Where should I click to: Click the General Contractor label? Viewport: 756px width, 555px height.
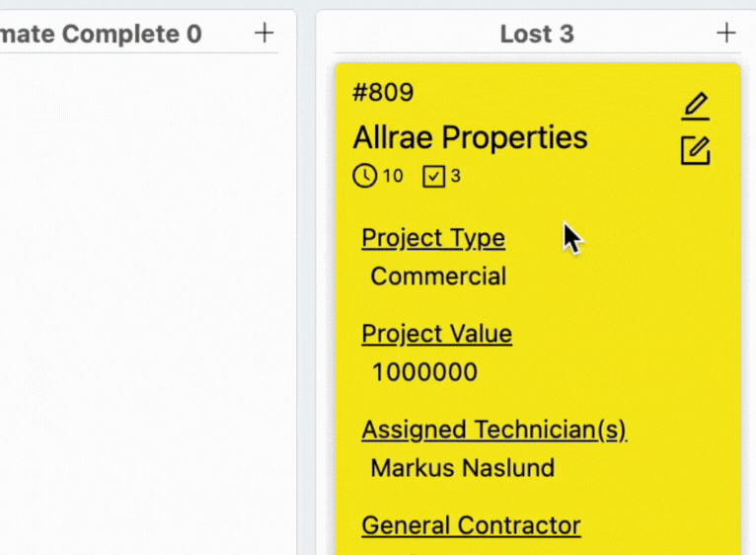471,525
